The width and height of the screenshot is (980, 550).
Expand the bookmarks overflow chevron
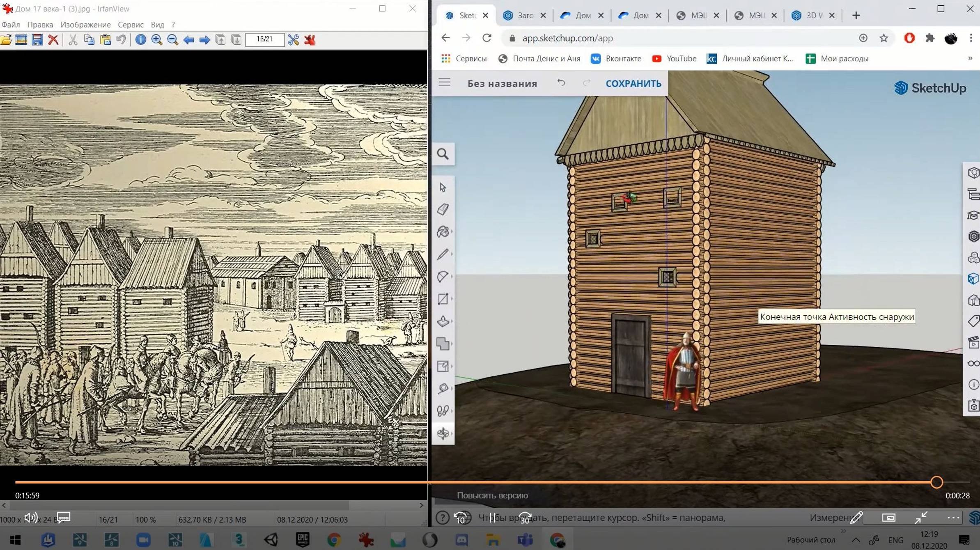[x=970, y=58]
